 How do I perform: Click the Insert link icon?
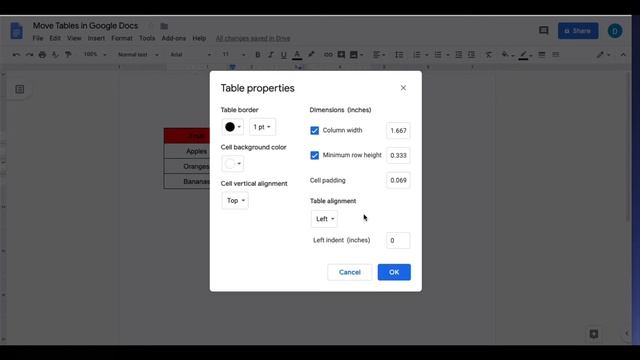tap(328, 54)
